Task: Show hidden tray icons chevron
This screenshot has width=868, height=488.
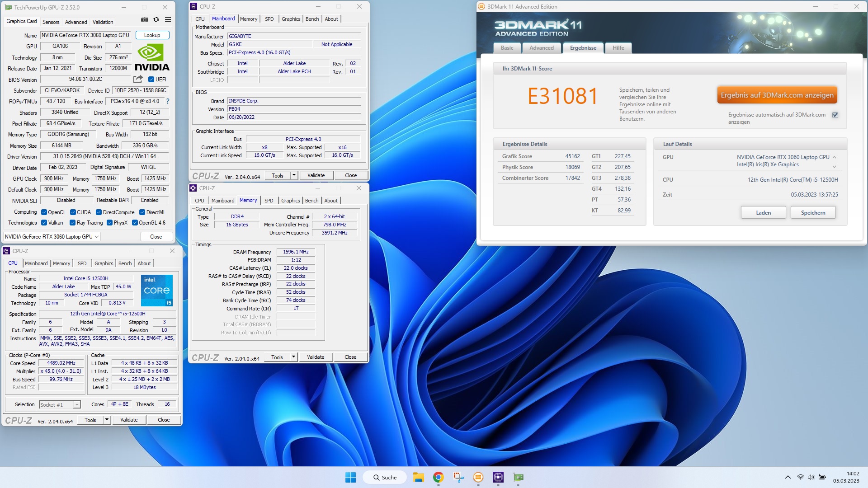Action: (x=788, y=477)
